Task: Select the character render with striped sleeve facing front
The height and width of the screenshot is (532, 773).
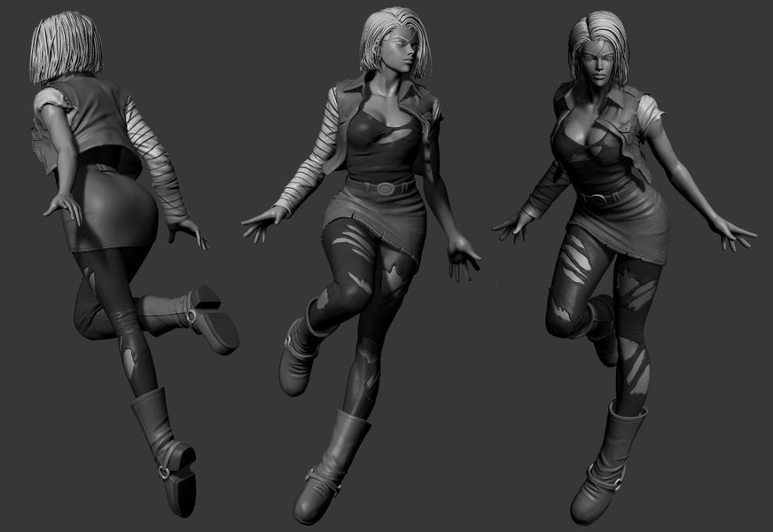Action: (361, 265)
